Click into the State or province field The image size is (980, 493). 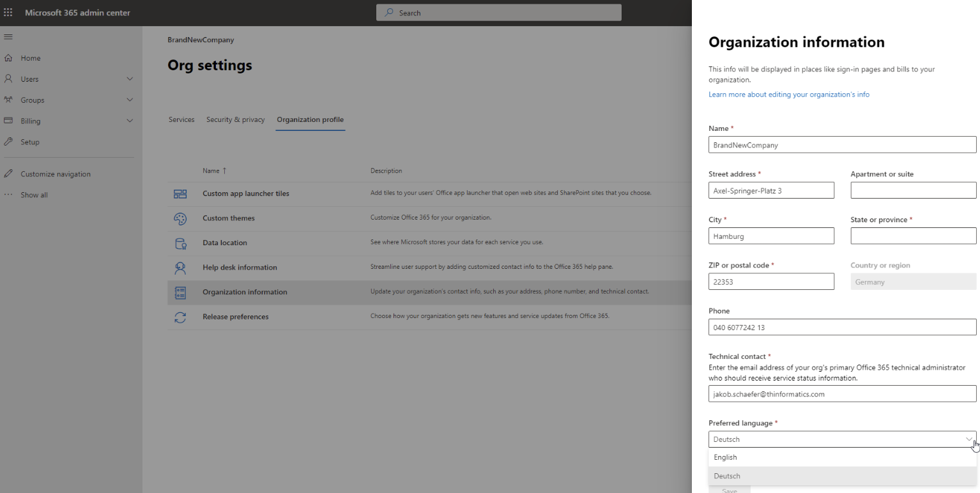click(x=913, y=236)
